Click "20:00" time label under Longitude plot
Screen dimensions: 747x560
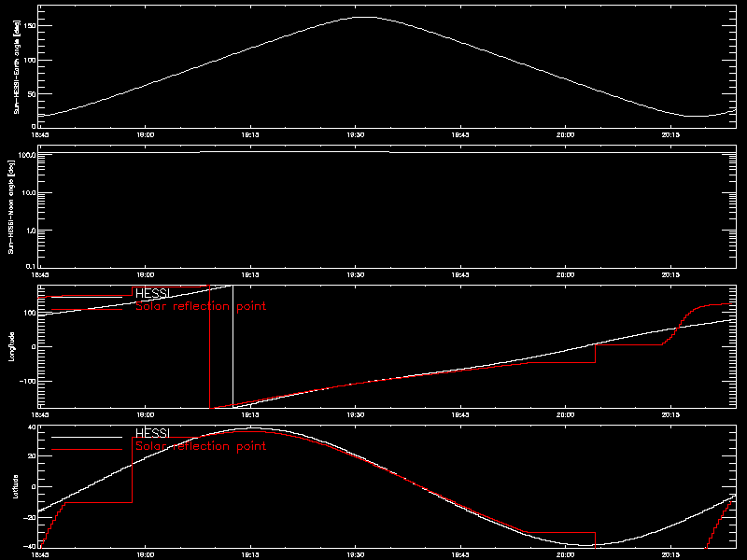[566, 414]
